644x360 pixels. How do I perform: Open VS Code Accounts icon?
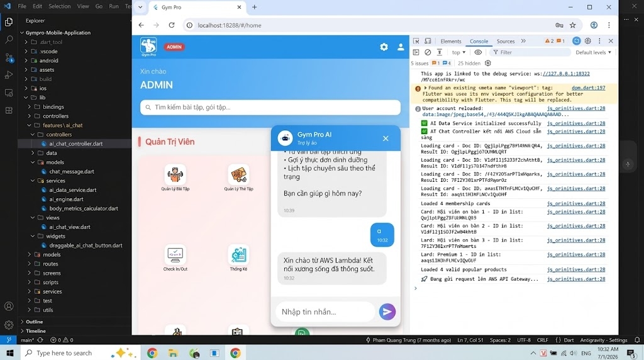click(x=9, y=306)
